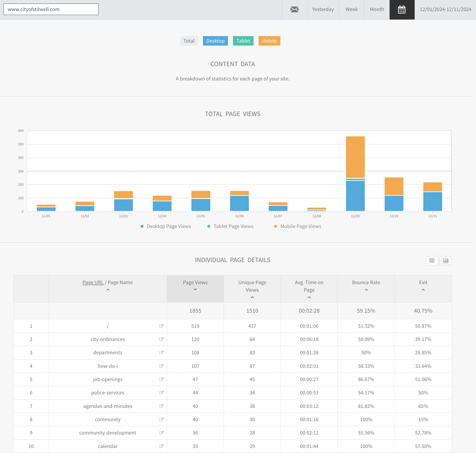Sort table by Page Views column
The image size is (476, 453).
[x=195, y=286]
